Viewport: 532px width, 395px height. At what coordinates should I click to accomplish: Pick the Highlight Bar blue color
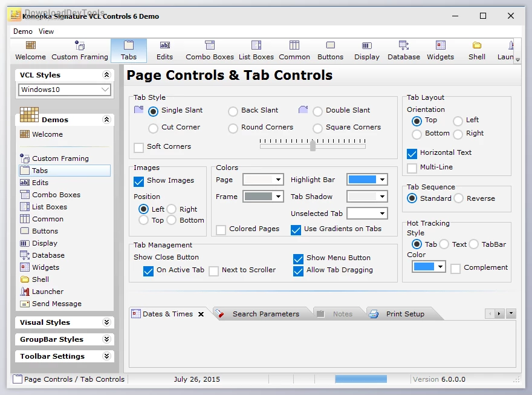[362, 180]
